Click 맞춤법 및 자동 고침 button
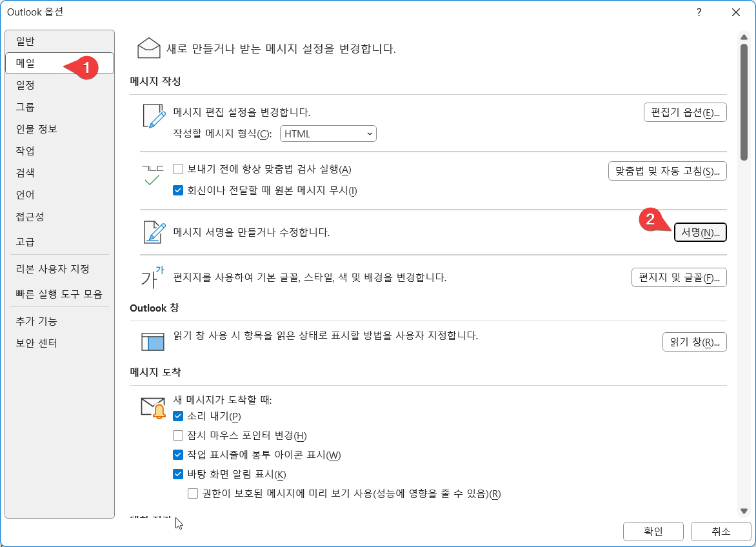 pyautogui.click(x=667, y=171)
